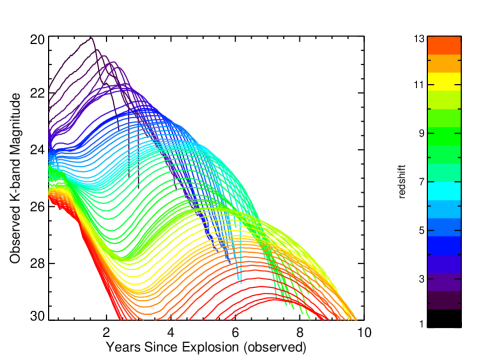Viewport: 485px width, 364px height.
Task: Click the y-axis tick label 30
Action: [37, 316]
